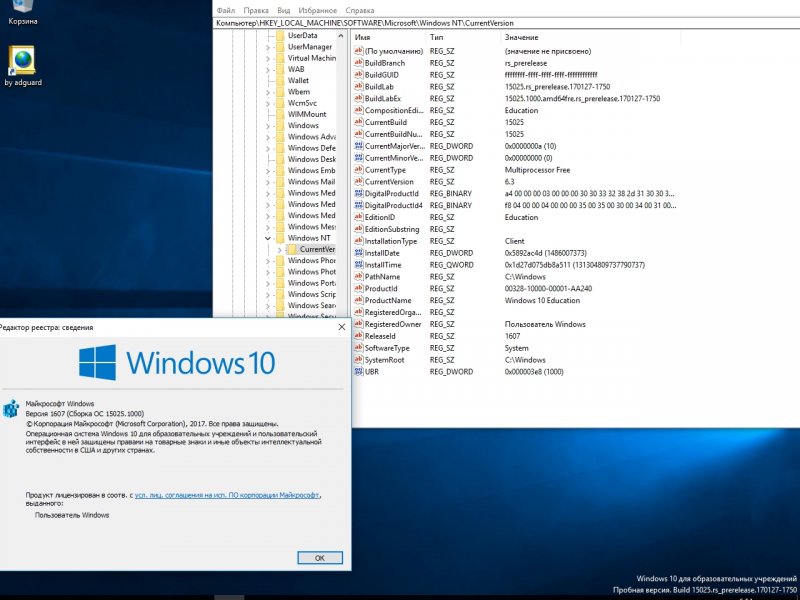
Task: Click the value '15025.rs_prerelease.170127-1750'
Action: [557, 87]
